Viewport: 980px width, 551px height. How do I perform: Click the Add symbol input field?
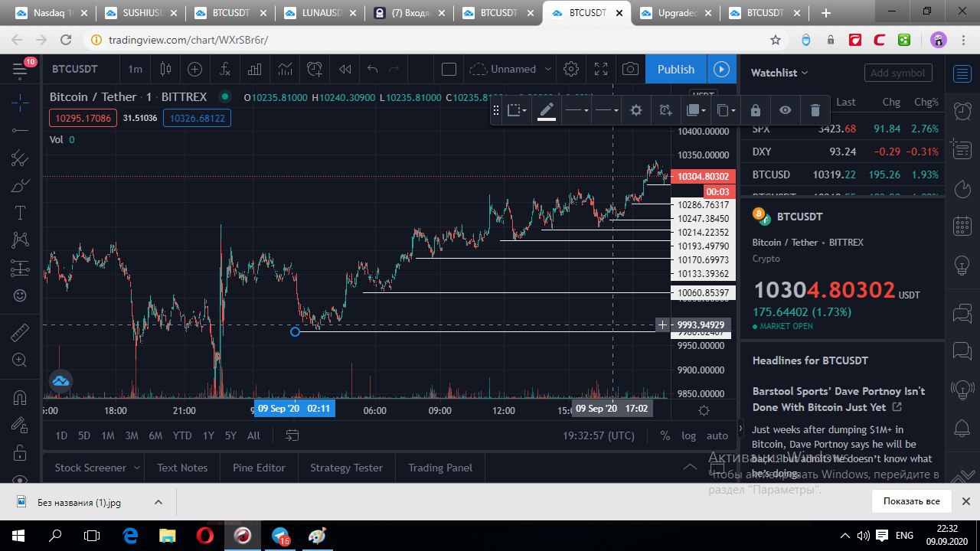[x=898, y=73]
